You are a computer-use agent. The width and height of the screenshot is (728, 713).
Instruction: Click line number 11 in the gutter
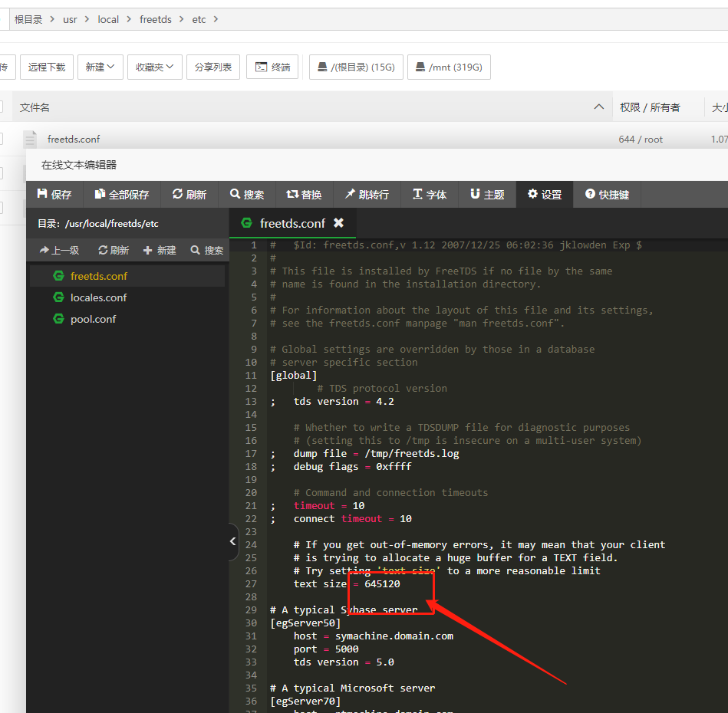[251, 376]
